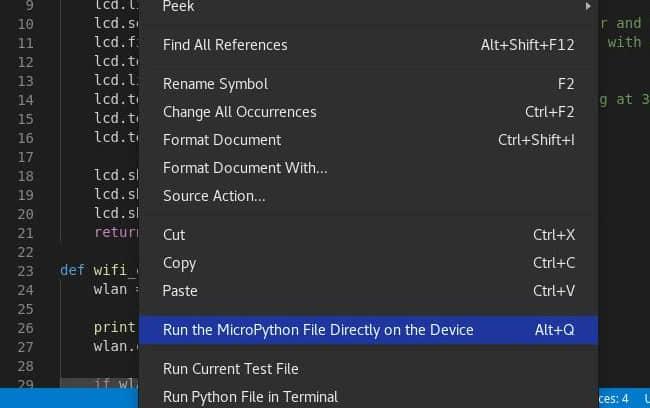Click line number 23 in the gutter

[25, 270]
